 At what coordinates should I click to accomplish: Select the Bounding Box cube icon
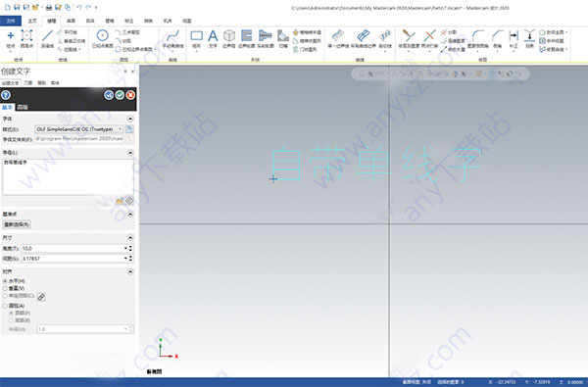click(x=228, y=39)
